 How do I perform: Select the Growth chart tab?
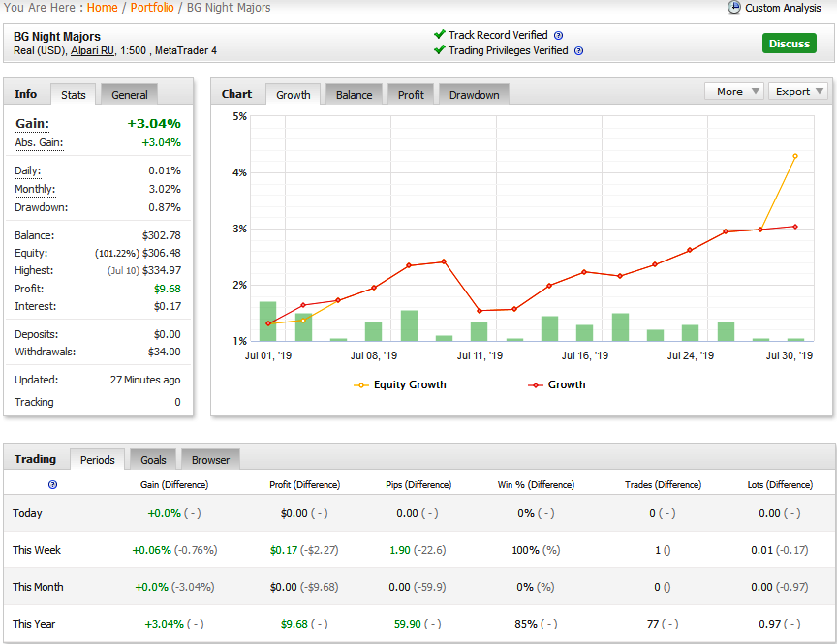pyautogui.click(x=294, y=95)
